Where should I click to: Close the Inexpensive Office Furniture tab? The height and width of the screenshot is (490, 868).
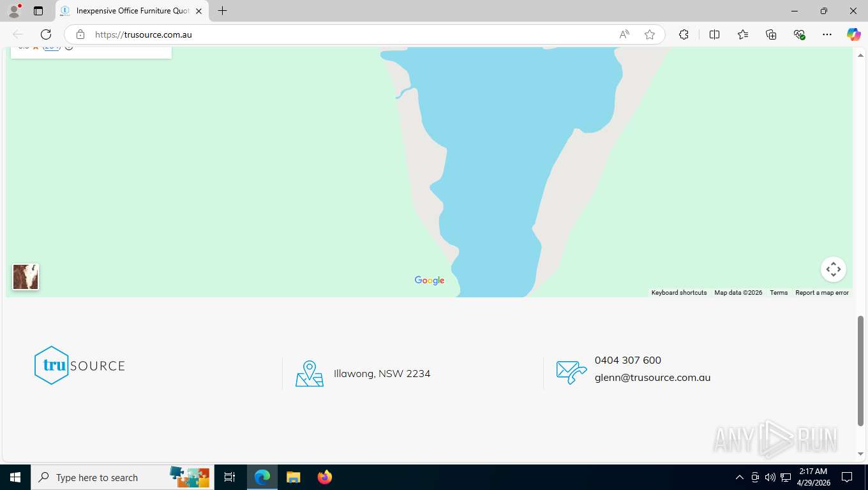198,11
